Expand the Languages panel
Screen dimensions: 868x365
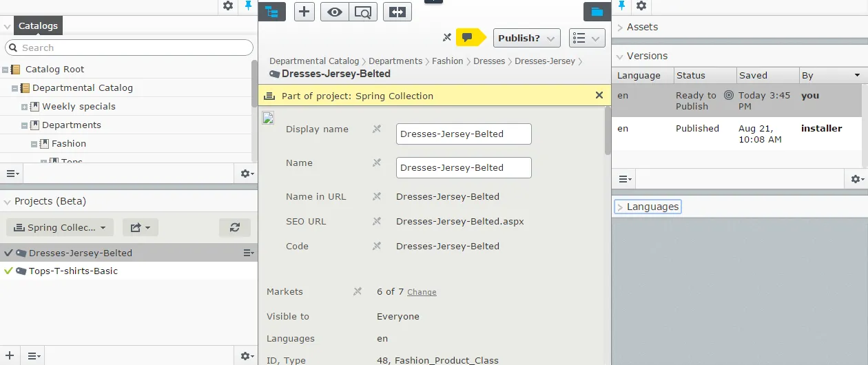coord(620,207)
